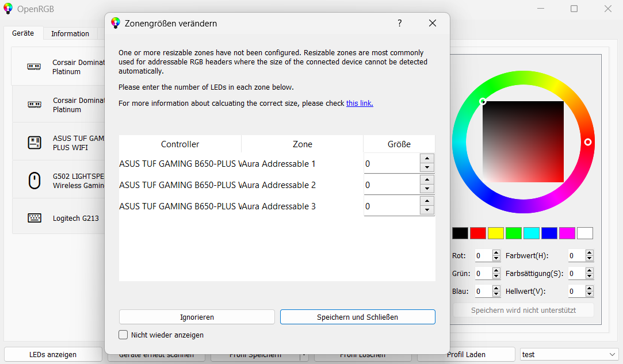The image size is (623, 364).
Task: Click the hue ring handle on color wheel
Action: click(588, 142)
